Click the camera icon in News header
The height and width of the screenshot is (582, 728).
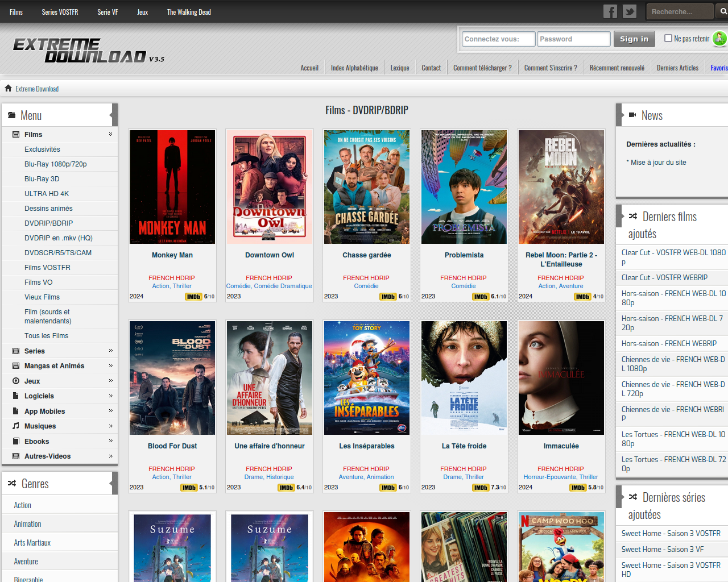[x=632, y=115]
